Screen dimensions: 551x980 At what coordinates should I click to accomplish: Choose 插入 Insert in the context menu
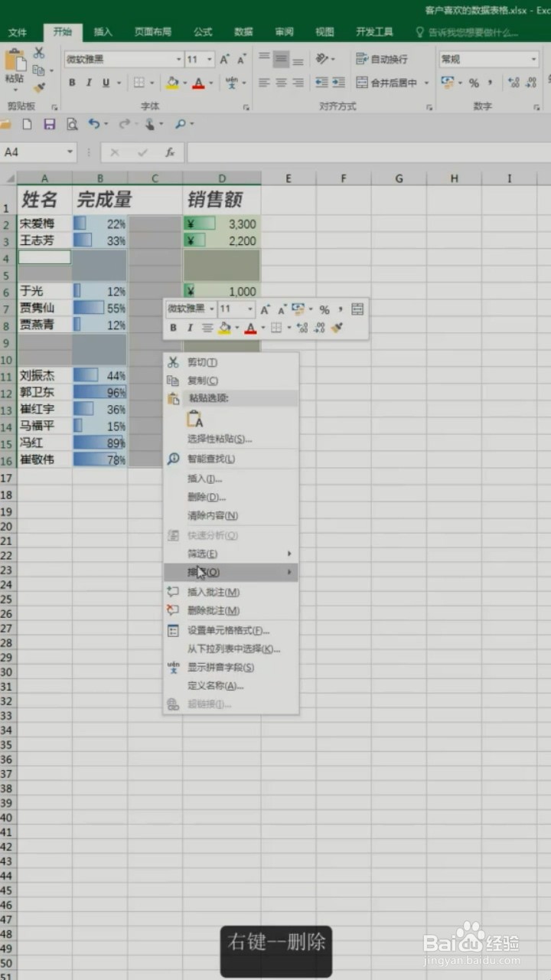coord(230,479)
